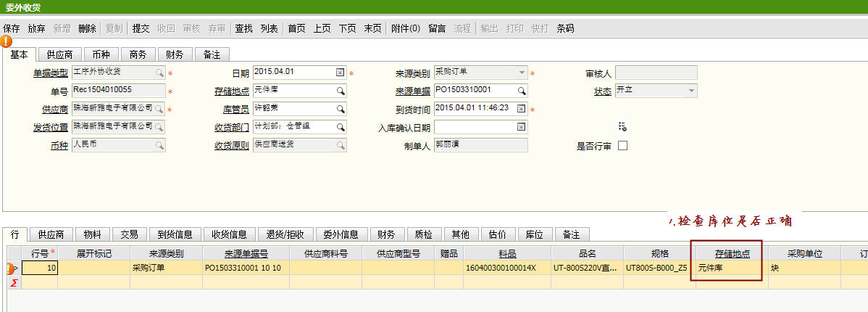This screenshot has width=868, height=312.
Task: Click the 存储地点 cell showing 元件库 in grid
Action: pyautogui.click(x=728, y=268)
